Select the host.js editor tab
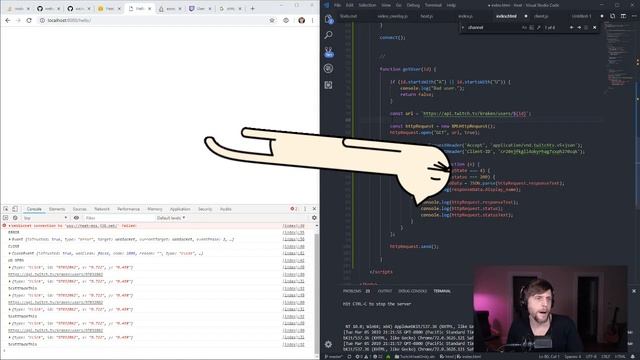The height and width of the screenshot is (360, 640). click(x=427, y=16)
